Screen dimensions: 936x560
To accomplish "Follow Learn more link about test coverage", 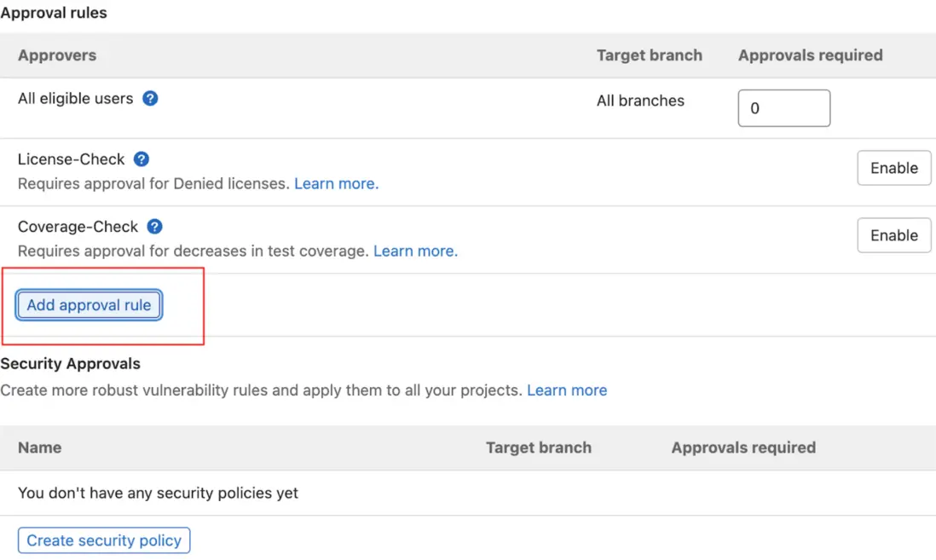I will tap(415, 251).
